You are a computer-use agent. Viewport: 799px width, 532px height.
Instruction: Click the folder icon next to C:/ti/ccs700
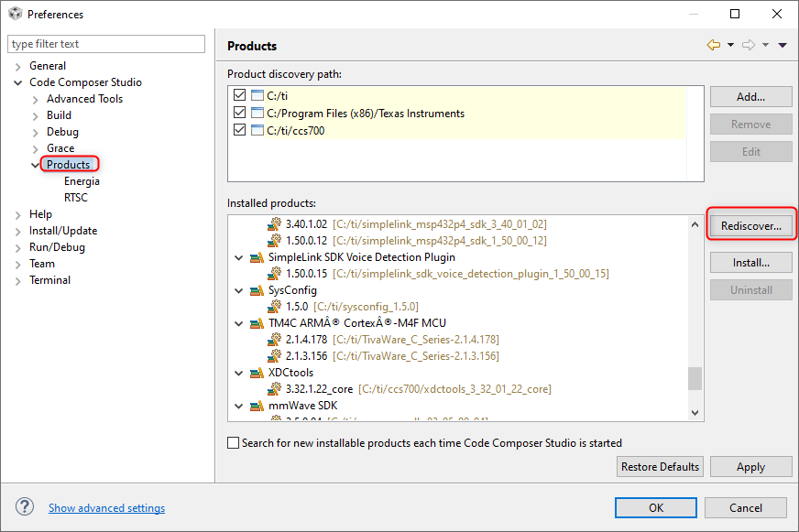[257, 130]
